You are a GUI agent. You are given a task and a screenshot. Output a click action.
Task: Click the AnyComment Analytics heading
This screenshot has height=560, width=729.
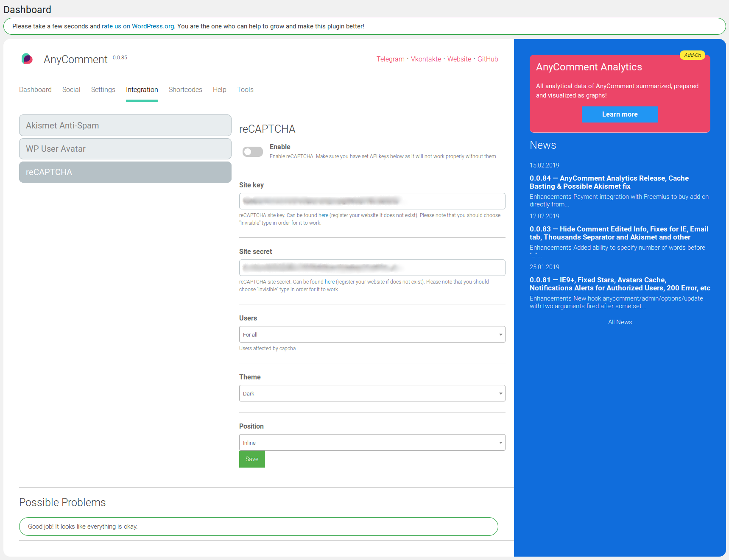click(x=589, y=67)
